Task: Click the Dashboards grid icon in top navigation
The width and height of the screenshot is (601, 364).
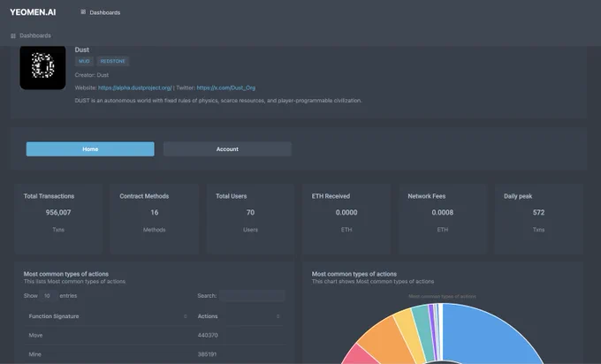Action: (83, 12)
